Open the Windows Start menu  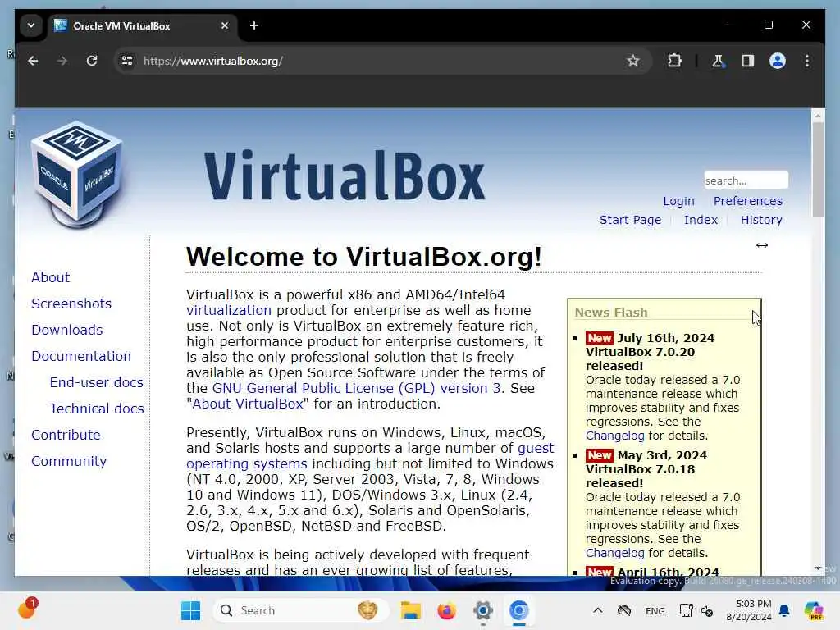(x=190, y=610)
